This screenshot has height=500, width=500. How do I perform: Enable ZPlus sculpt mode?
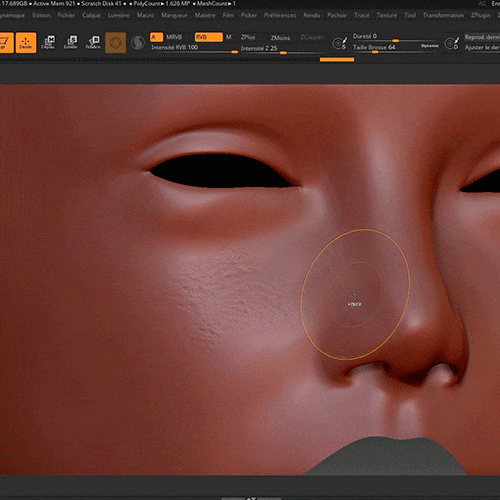[248, 37]
